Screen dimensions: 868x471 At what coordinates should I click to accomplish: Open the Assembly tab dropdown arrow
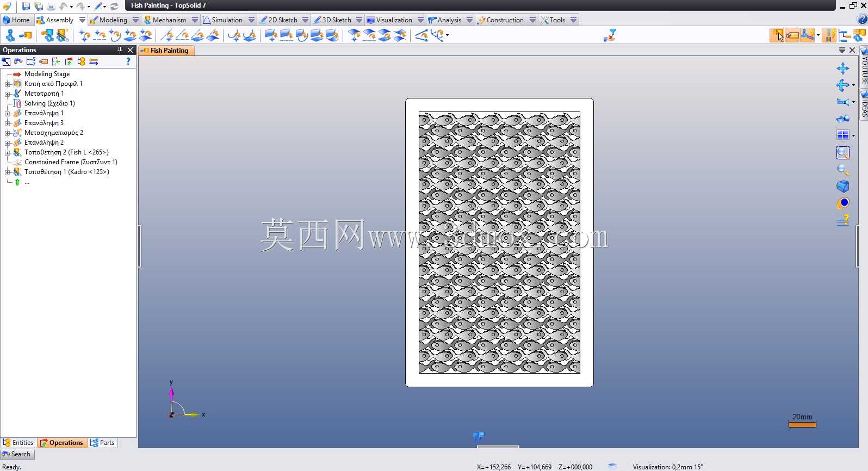click(82, 20)
